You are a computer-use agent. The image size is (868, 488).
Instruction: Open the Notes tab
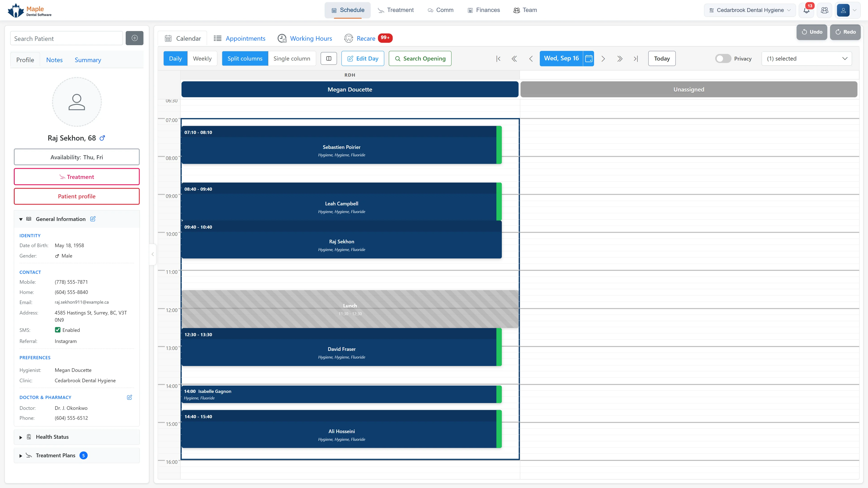click(54, 60)
